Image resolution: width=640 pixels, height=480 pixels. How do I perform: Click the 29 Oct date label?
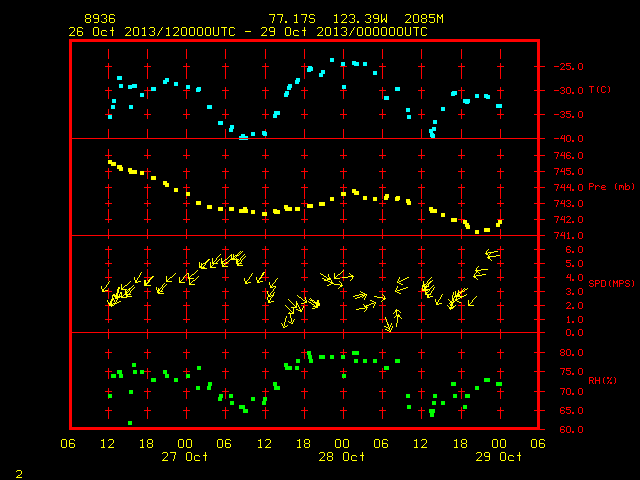pyautogui.click(x=498, y=456)
